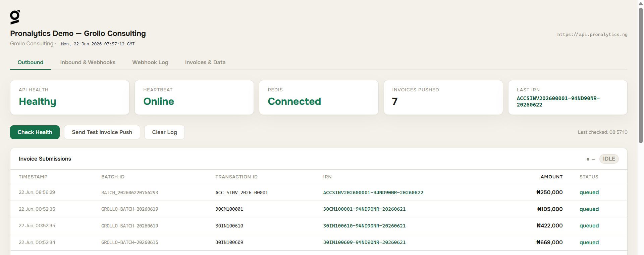
Task: Click the Timestamp column header
Action: [33, 177]
